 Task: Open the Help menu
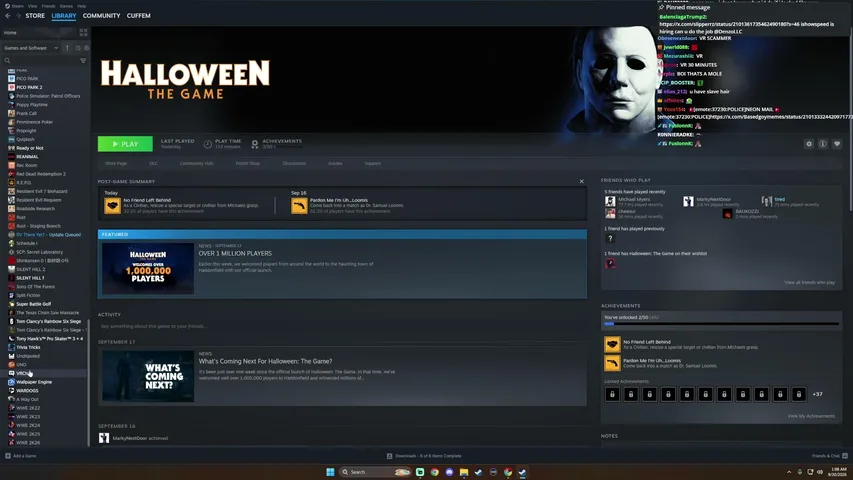coord(82,6)
